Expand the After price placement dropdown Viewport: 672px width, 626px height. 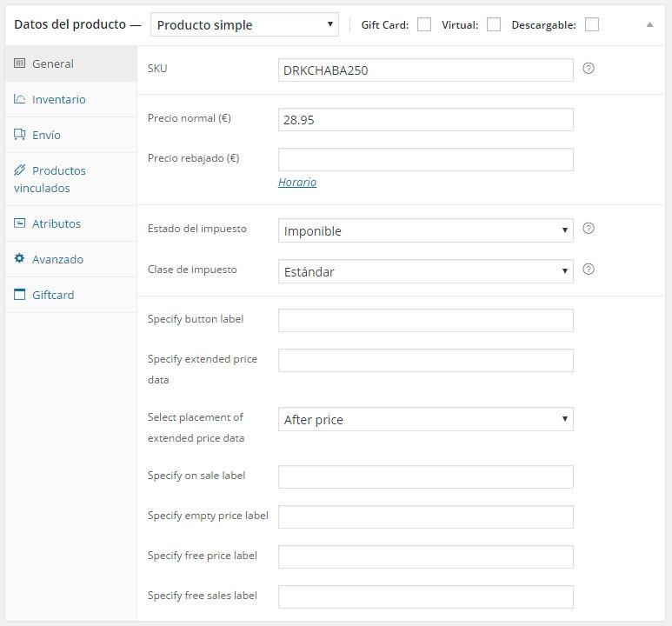click(x=426, y=419)
